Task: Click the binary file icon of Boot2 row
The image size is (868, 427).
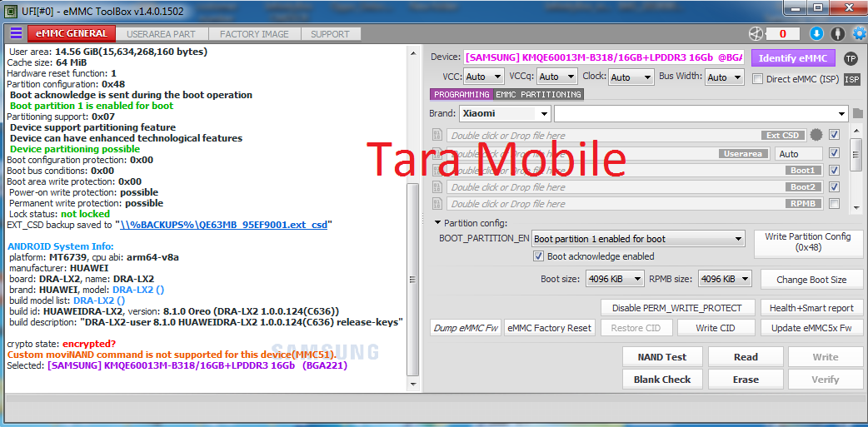Action: pyautogui.click(x=437, y=187)
